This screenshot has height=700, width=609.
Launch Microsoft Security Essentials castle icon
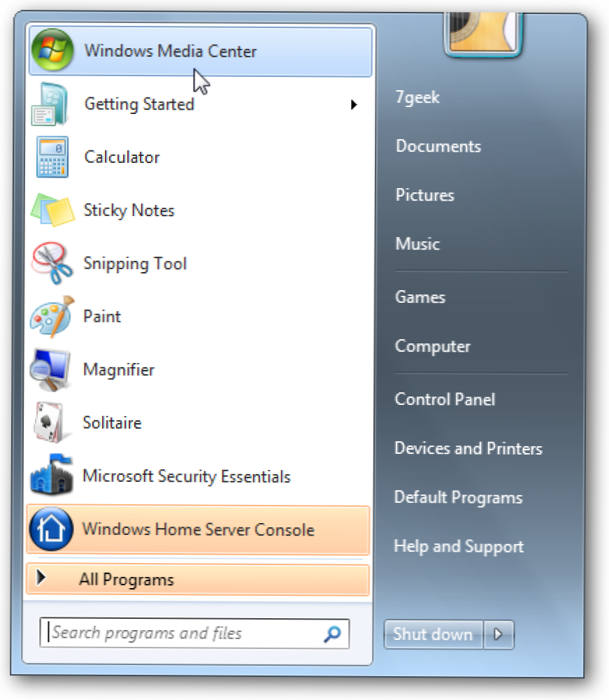pyautogui.click(x=51, y=475)
